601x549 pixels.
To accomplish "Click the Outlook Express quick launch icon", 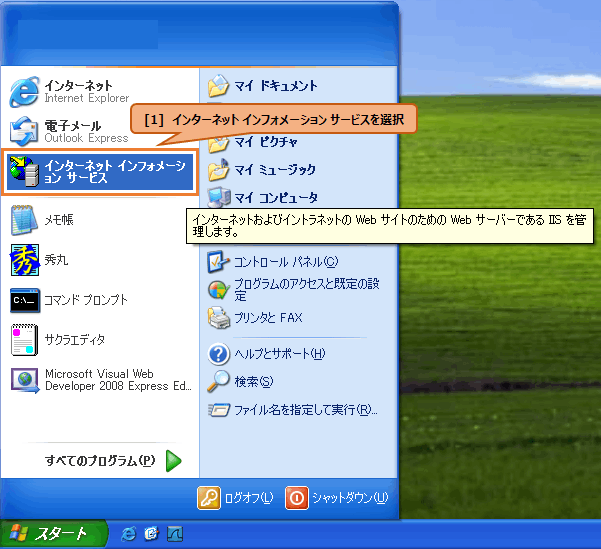I will (x=151, y=533).
